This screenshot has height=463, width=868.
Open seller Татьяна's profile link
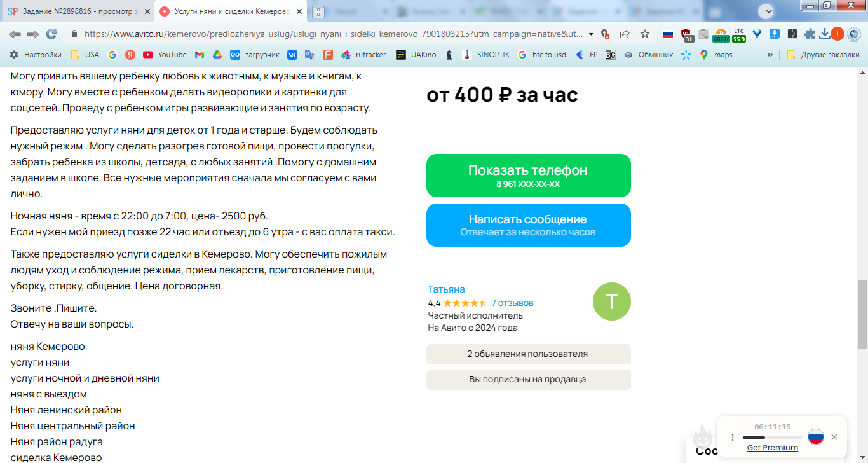(447, 289)
